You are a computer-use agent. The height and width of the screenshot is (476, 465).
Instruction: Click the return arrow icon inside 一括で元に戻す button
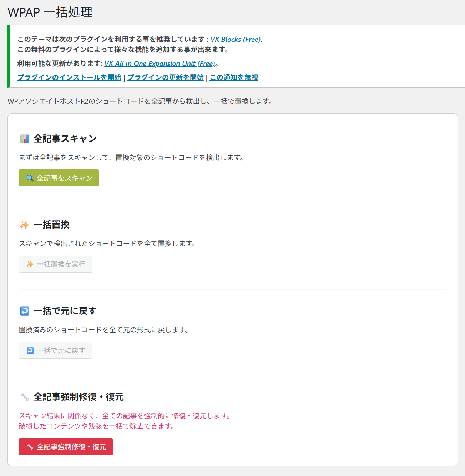tap(30, 350)
